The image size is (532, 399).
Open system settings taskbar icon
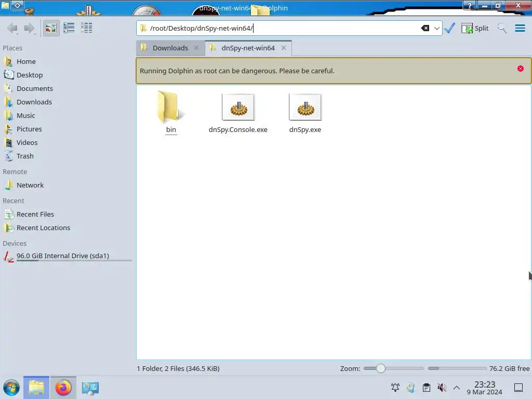tap(90, 388)
